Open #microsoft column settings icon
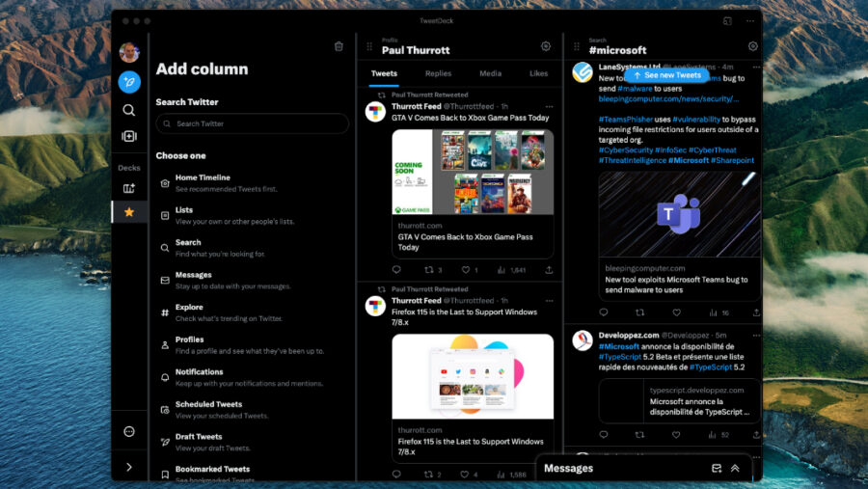The height and width of the screenshot is (489, 868). tap(753, 46)
